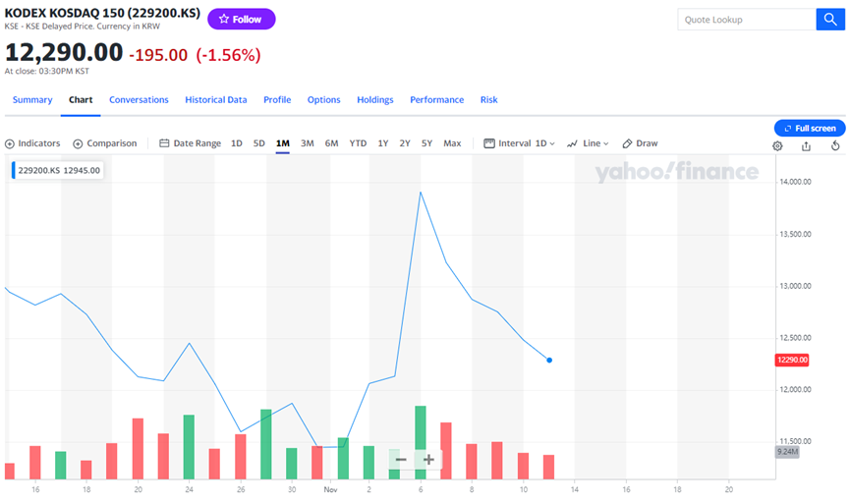Screen dimensions: 850x504
Task: Select the YTD time range
Action: (358, 143)
